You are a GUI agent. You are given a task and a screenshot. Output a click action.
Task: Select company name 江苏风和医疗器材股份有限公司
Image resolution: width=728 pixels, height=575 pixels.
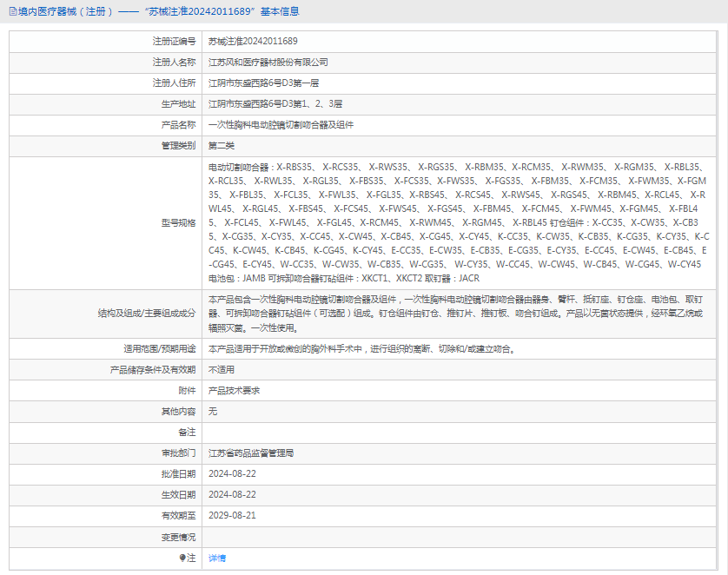click(x=268, y=63)
